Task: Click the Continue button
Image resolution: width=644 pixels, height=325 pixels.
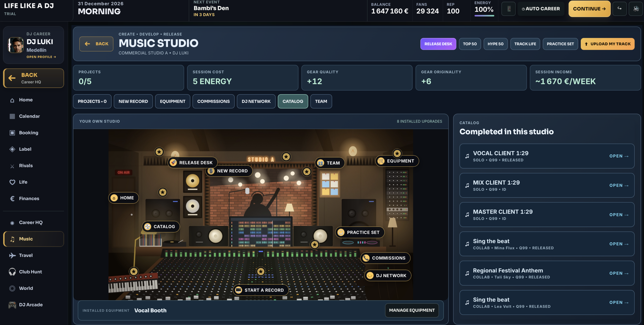Action: tap(589, 9)
